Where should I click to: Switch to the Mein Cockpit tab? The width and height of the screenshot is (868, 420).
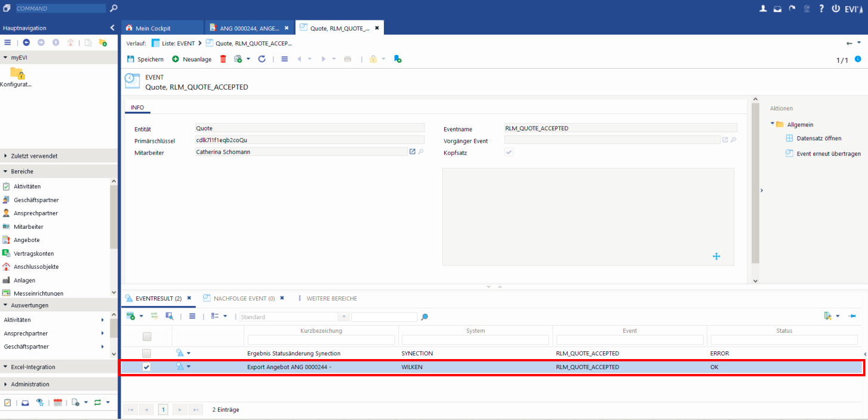click(152, 28)
